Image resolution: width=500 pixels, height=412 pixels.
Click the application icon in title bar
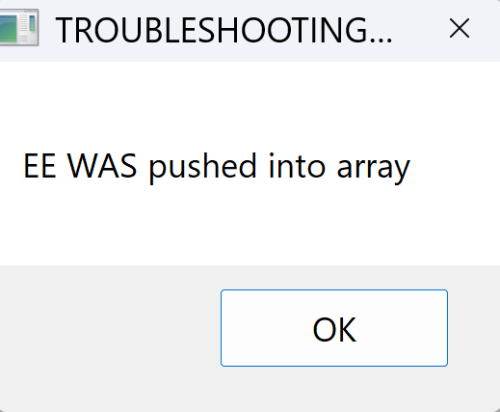coord(19,28)
